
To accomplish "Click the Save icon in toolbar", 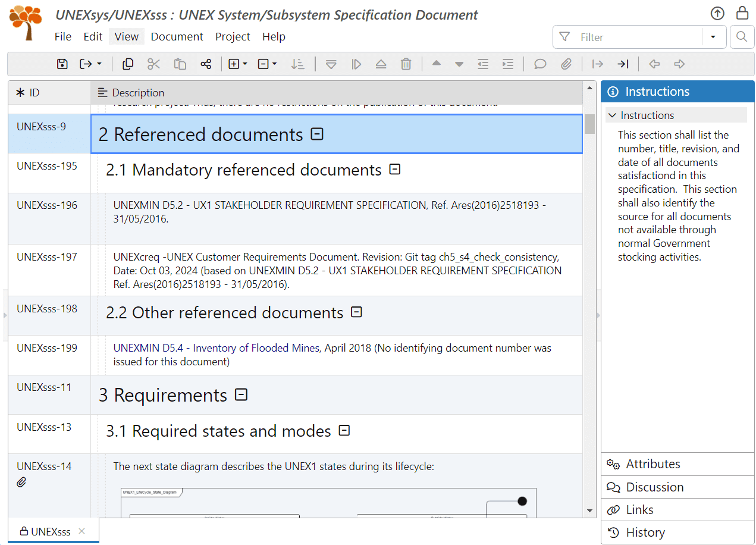I will (62, 64).
